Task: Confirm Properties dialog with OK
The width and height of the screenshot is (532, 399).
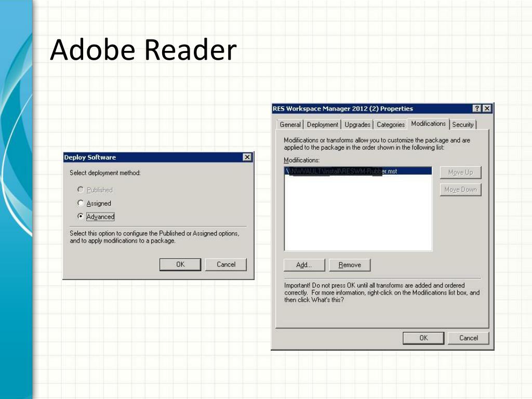Action: [423, 338]
